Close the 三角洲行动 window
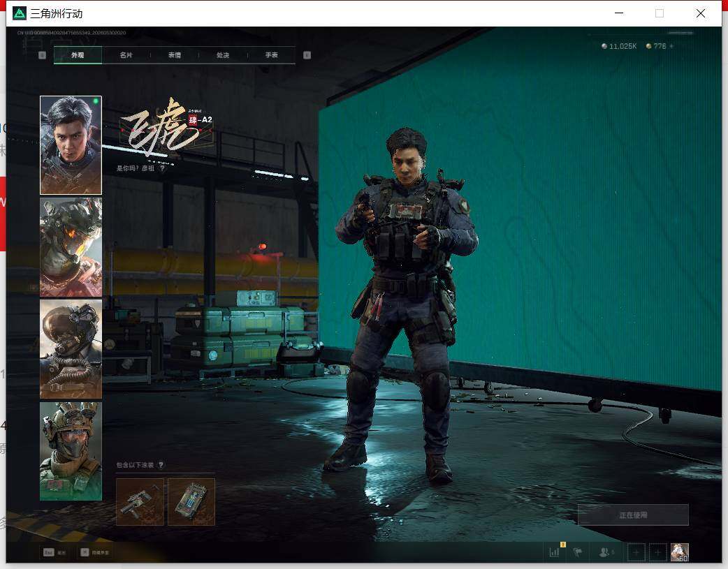This screenshot has width=728, height=569. coord(701,13)
